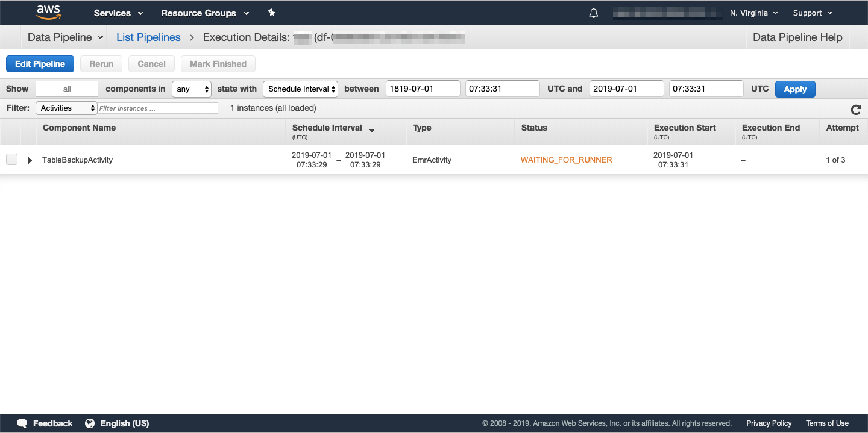Sort by Execution End column header
The width and height of the screenshot is (868, 433).
click(771, 128)
